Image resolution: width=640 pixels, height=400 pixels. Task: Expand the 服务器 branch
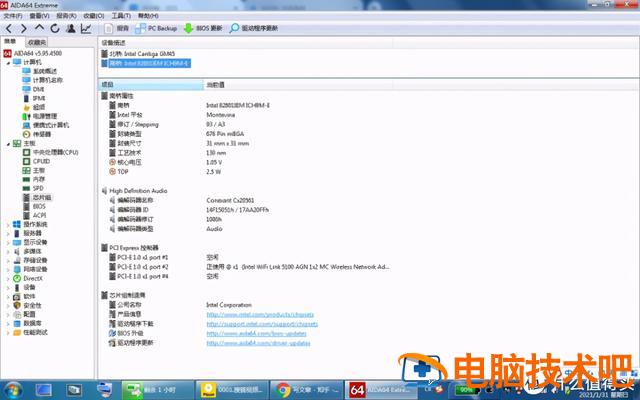click(x=8, y=233)
